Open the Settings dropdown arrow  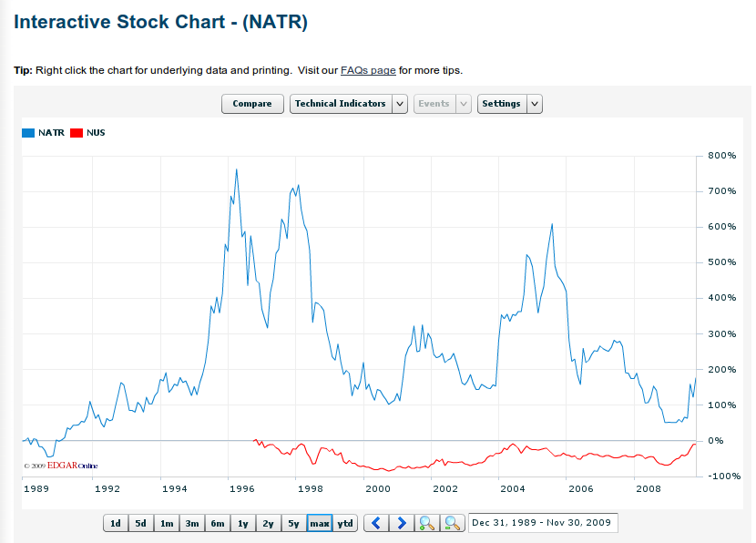pyautogui.click(x=535, y=104)
